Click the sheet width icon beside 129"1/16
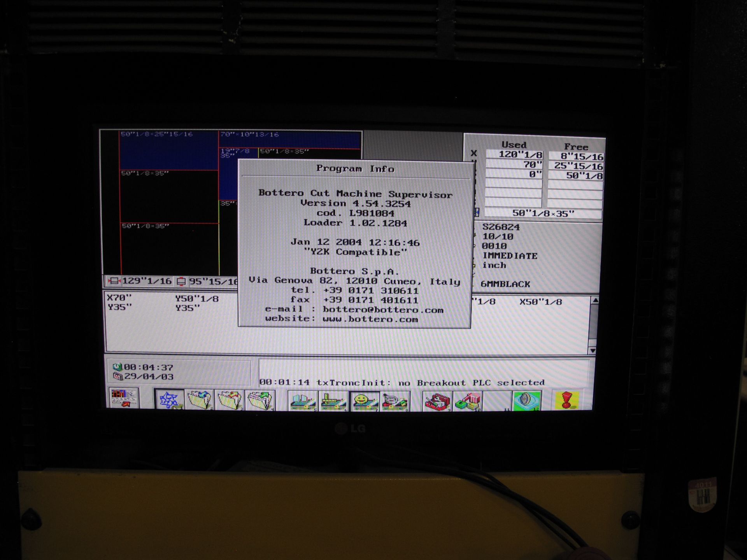 click(114, 281)
